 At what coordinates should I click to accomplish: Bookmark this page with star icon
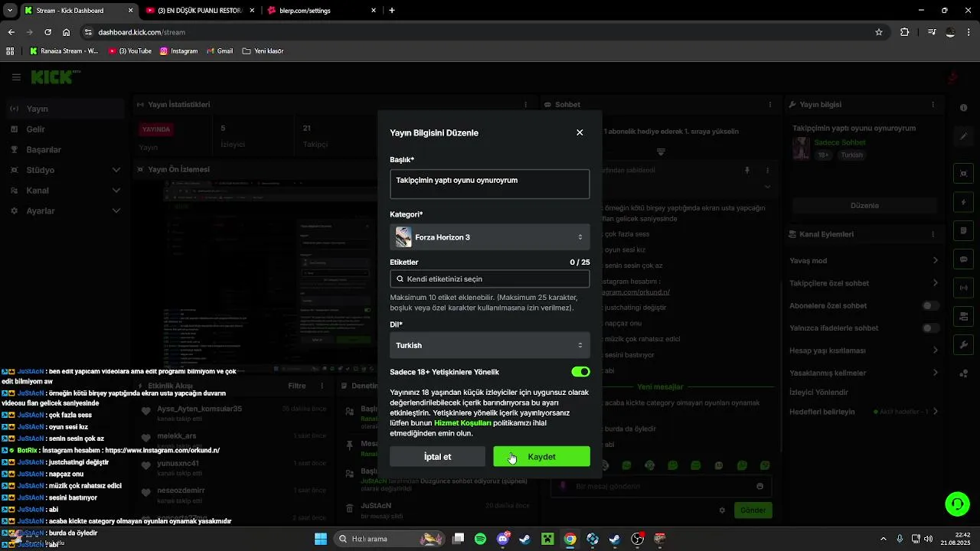tap(879, 32)
